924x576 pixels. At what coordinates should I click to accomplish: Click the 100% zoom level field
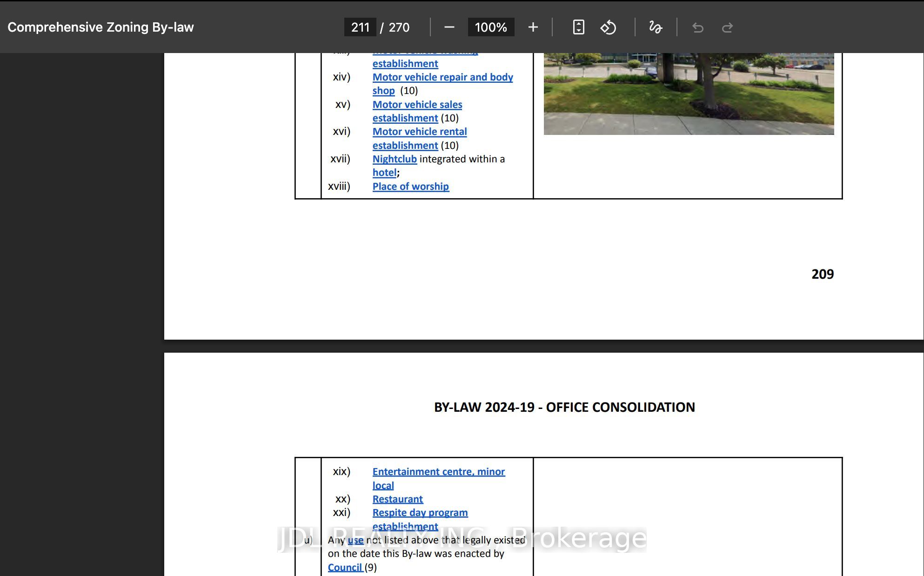click(491, 27)
